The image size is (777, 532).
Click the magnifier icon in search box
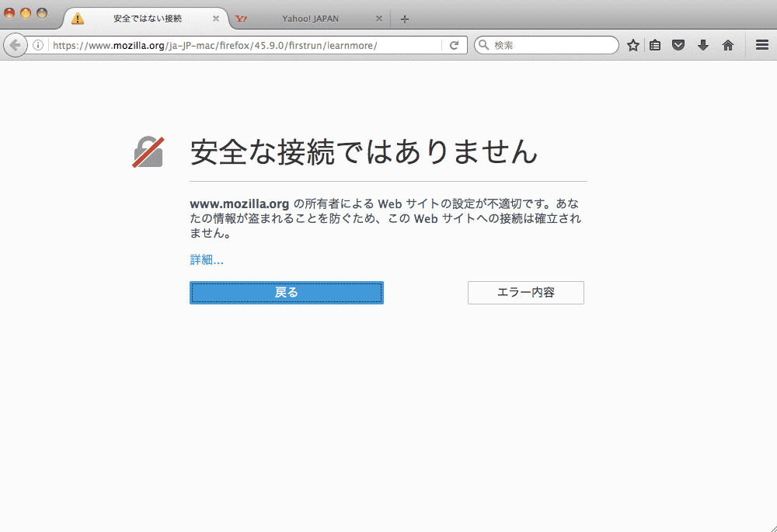pos(483,45)
